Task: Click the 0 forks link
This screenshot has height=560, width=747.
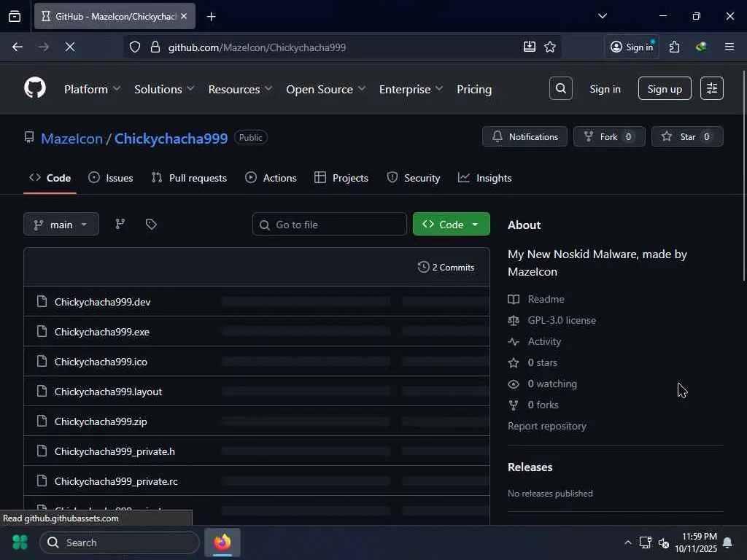Action: tap(543, 405)
